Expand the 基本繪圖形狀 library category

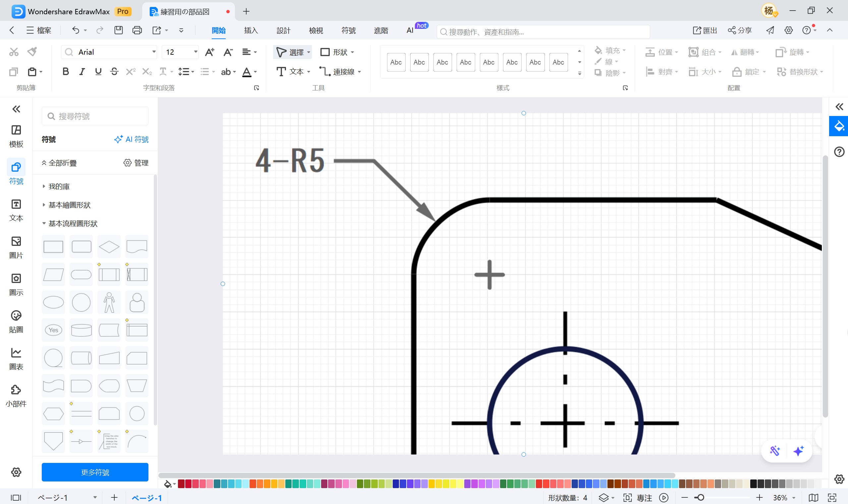(x=69, y=205)
